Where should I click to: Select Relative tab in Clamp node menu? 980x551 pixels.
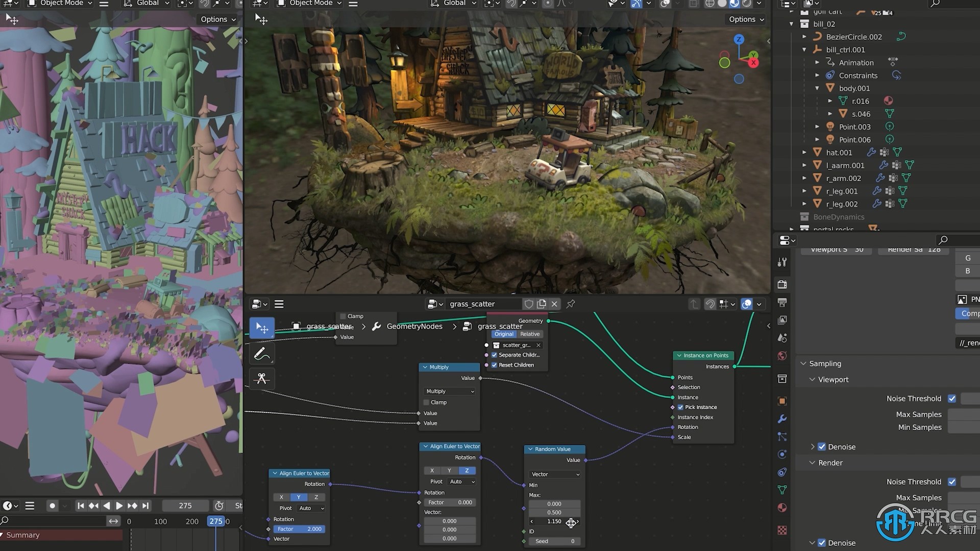pyautogui.click(x=530, y=333)
